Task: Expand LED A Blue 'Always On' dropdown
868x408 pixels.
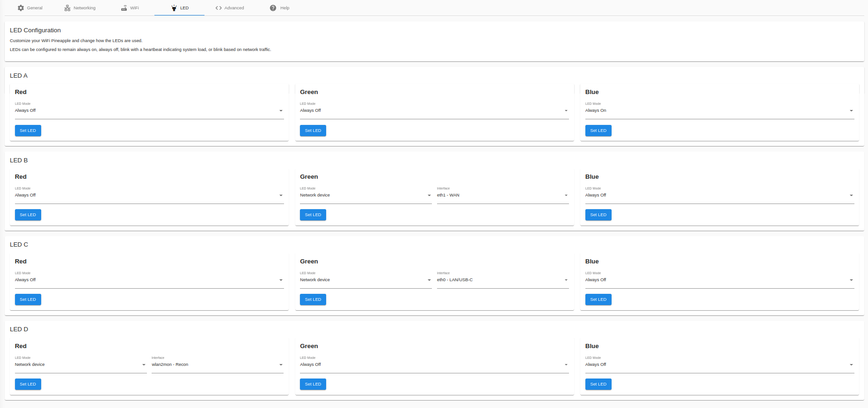Action: point(719,111)
